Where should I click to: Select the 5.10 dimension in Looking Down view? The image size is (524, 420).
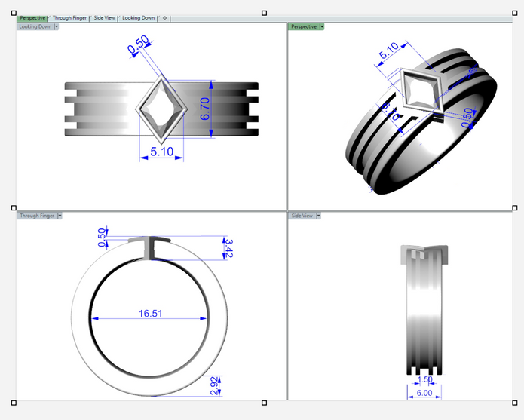pos(162,152)
